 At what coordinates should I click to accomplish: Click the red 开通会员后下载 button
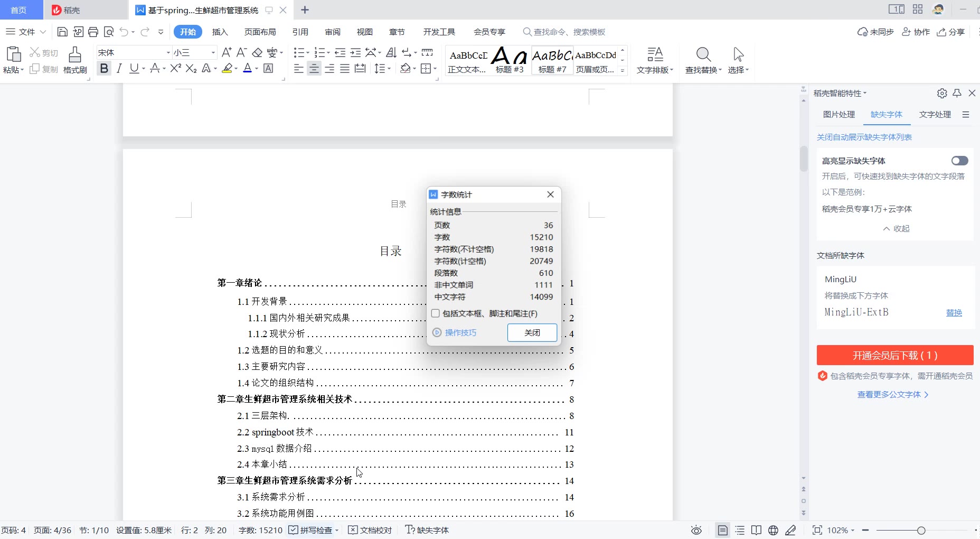coord(895,355)
